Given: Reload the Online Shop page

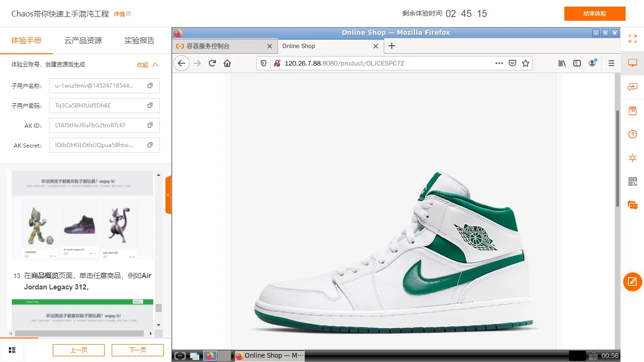Looking at the screenshot, I should [x=212, y=63].
